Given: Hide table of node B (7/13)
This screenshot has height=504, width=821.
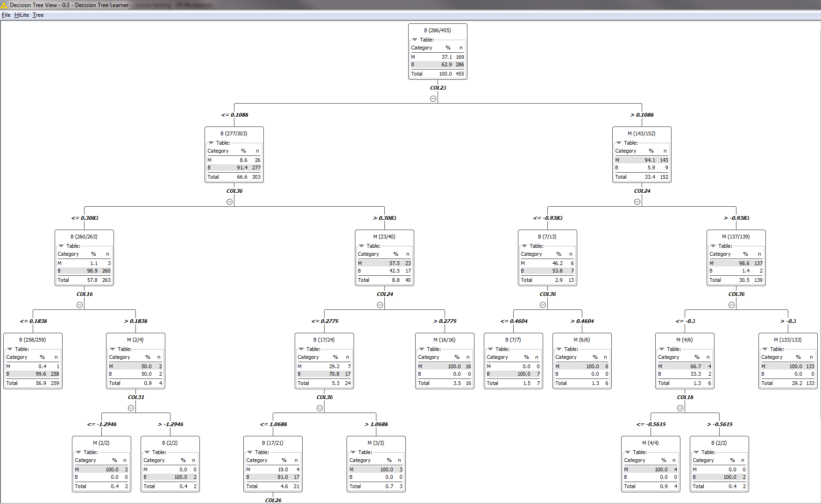Looking at the screenshot, I should click(524, 246).
